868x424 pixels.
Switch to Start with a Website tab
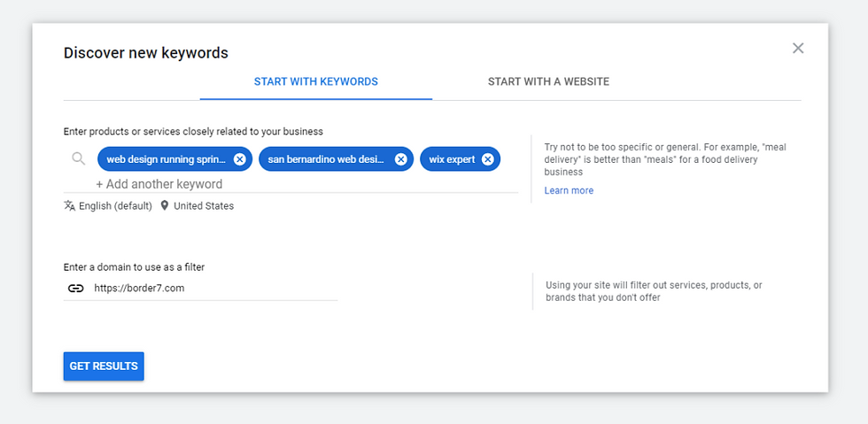548,82
